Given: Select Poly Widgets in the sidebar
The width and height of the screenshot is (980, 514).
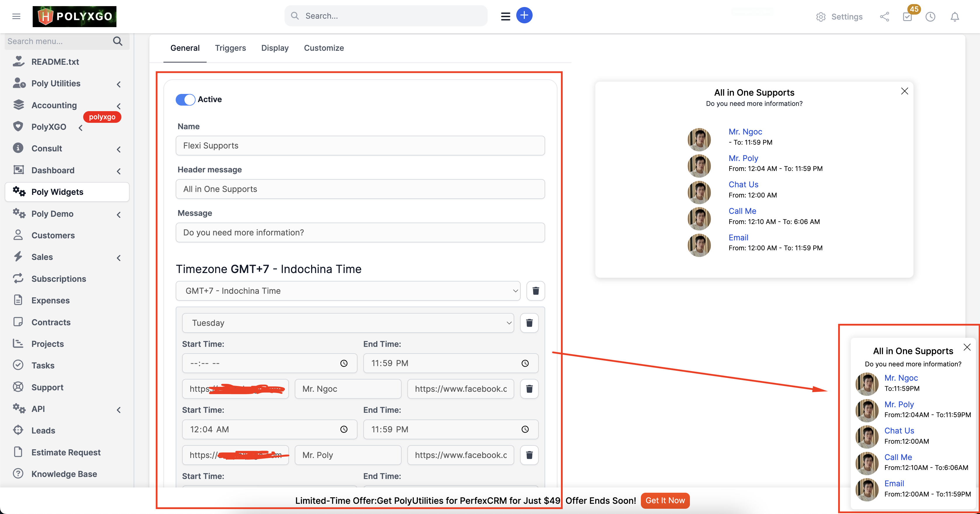Looking at the screenshot, I should click(67, 192).
